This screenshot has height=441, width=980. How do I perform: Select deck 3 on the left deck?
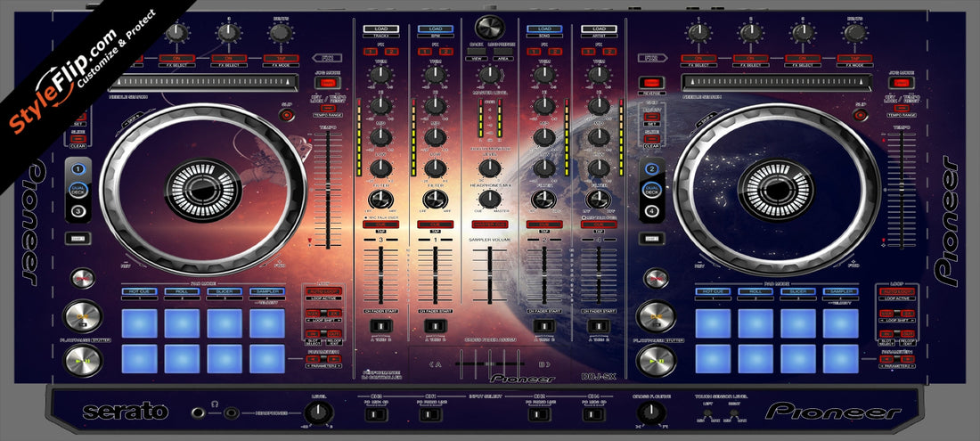(x=78, y=212)
